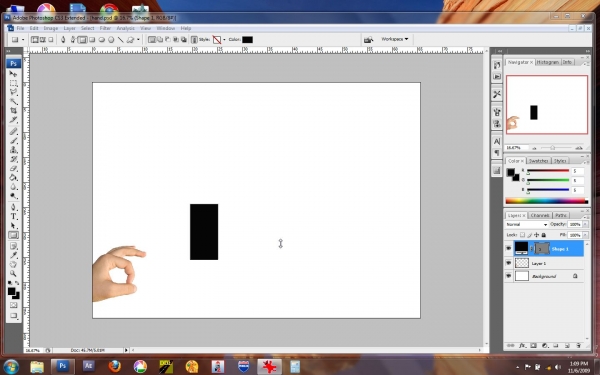Screen dimensions: 600x375
Task: Open the Fill slider arrow
Action: click(585, 235)
